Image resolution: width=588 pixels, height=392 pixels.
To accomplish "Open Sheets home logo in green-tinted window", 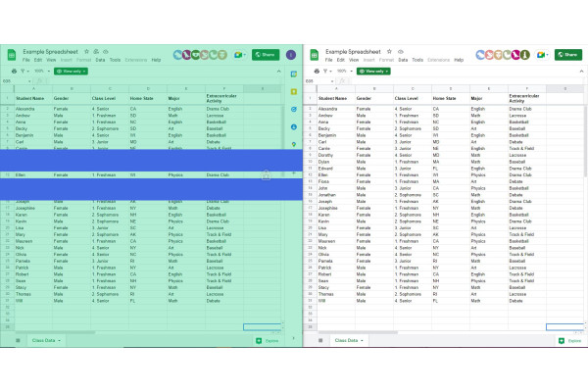I will click(12, 55).
